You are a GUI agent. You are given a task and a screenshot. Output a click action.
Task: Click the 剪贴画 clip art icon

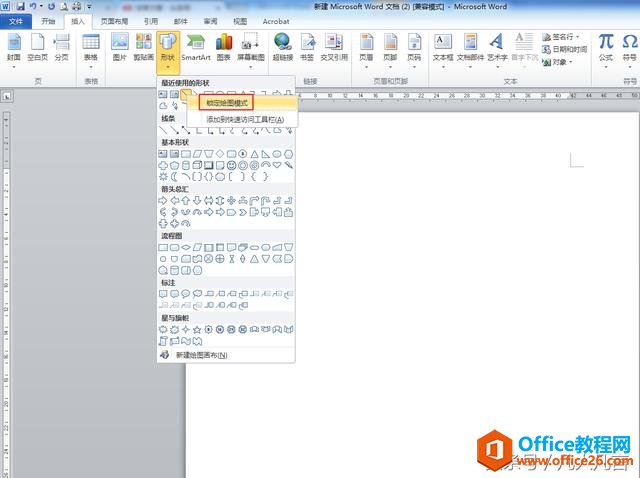coord(143,48)
